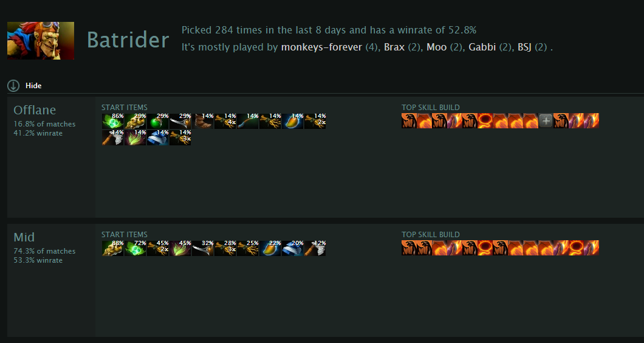
Task: Open the monkeys-forever player link
Action: [321, 47]
